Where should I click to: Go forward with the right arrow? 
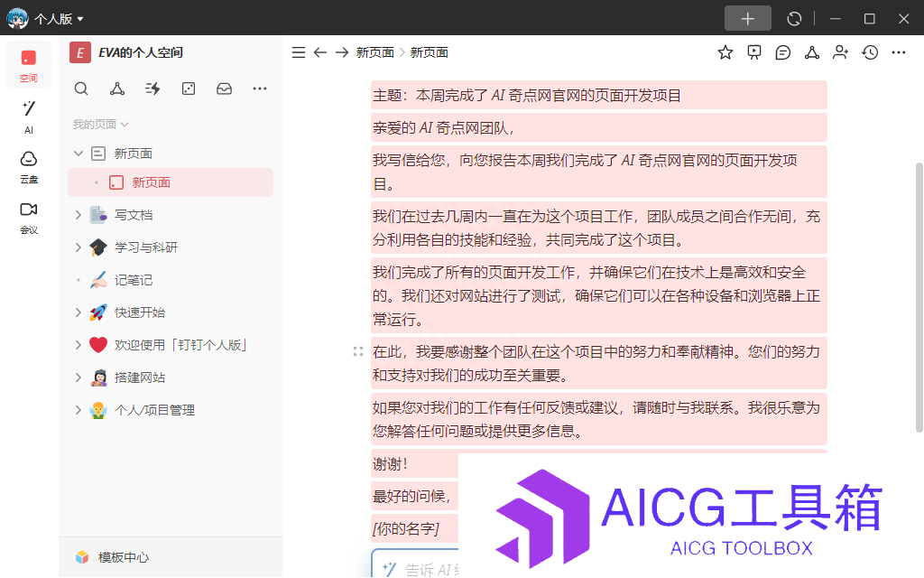tap(342, 52)
